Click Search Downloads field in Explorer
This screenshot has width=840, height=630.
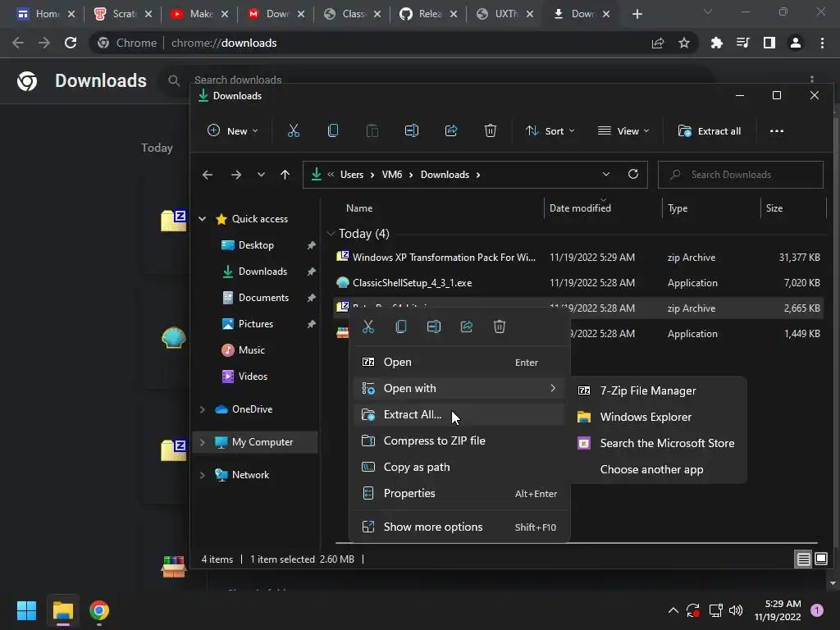(741, 175)
